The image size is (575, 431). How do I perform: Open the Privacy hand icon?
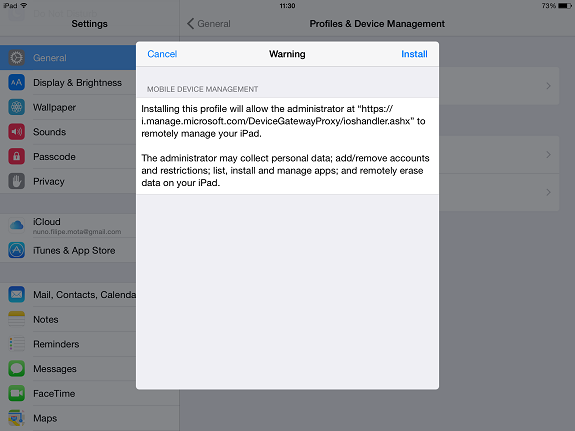(x=17, y=181)
